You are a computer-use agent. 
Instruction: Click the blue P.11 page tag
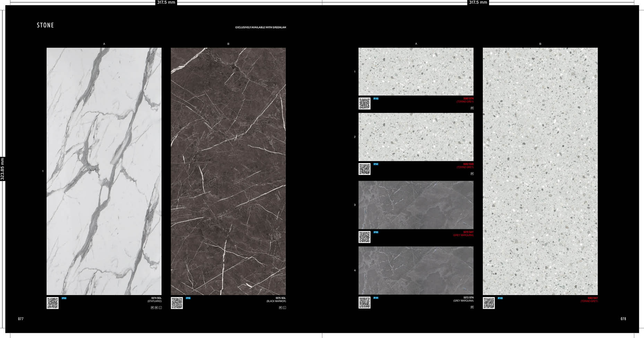(x=376, y=298)
